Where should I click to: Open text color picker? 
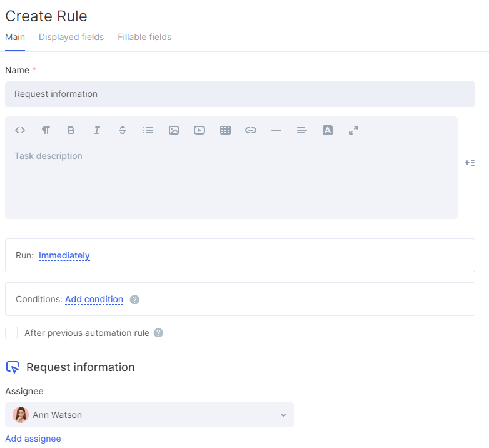(x=328, y=130)
